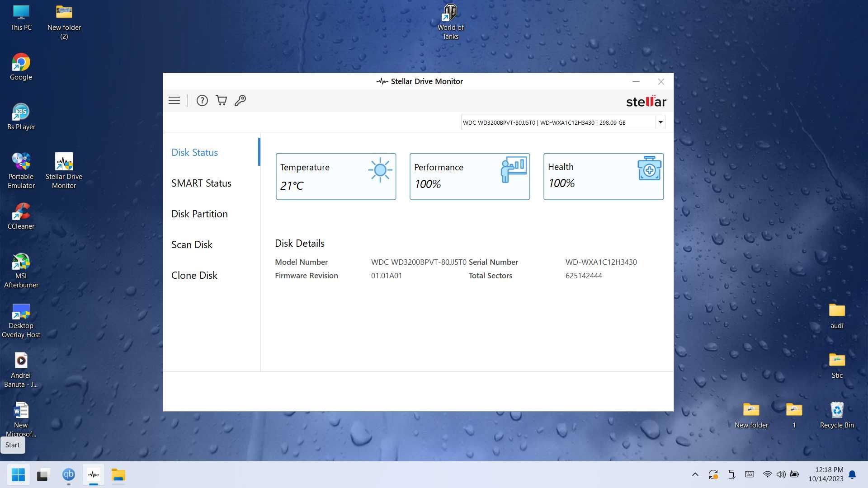Toggle network connectivity in system tray
This screenshot has height=488, width=868.
point(768,474)
